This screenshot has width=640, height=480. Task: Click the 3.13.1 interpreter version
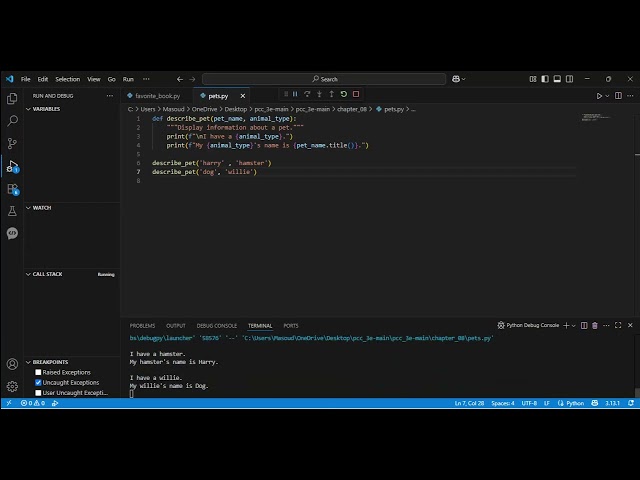click(x=612, y=403)
